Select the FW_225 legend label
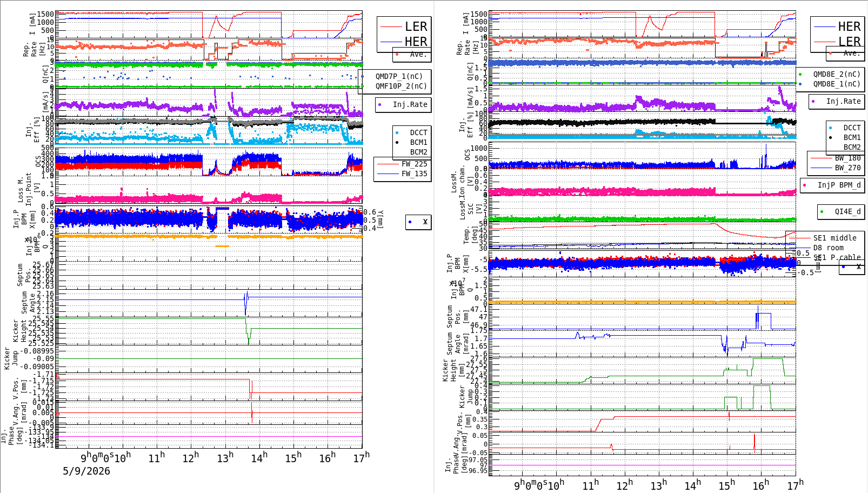868x493 pixels. pos(414,164)
